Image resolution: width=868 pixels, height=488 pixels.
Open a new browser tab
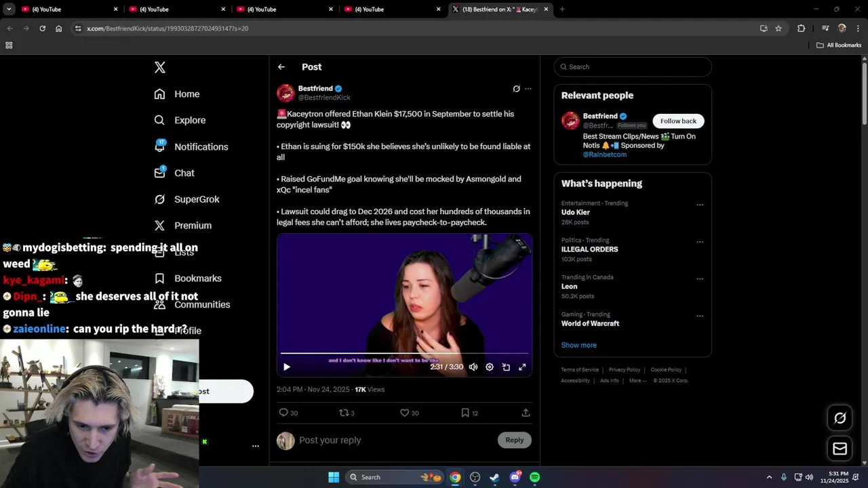(562, 9)
